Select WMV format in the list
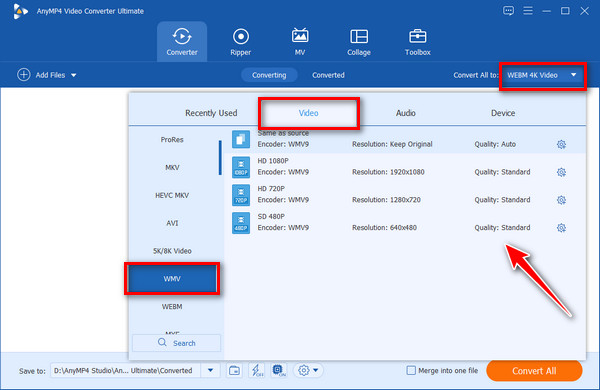600x390 pixels. point(172,279)
